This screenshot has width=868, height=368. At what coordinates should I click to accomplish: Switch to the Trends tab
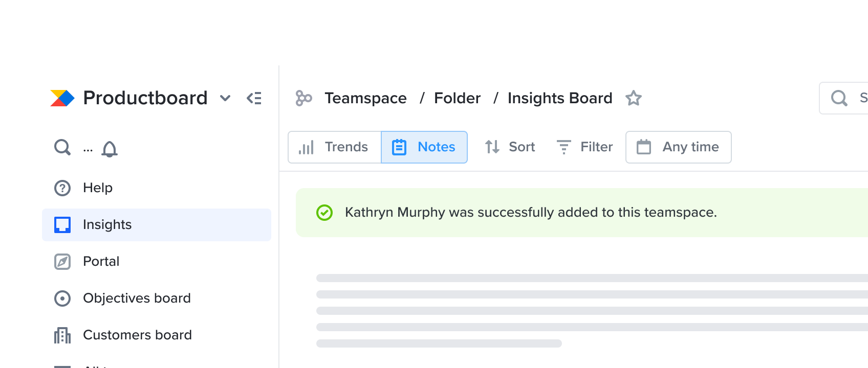pos(335,147)
